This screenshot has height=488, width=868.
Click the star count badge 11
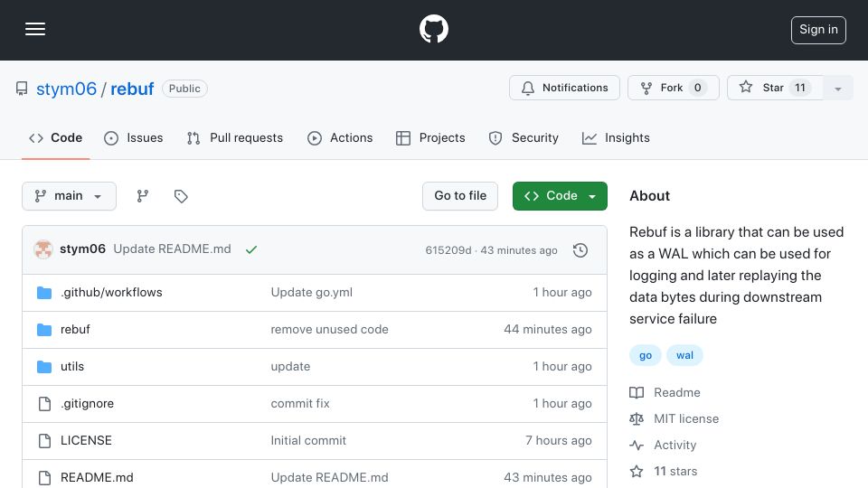(800, 88)
